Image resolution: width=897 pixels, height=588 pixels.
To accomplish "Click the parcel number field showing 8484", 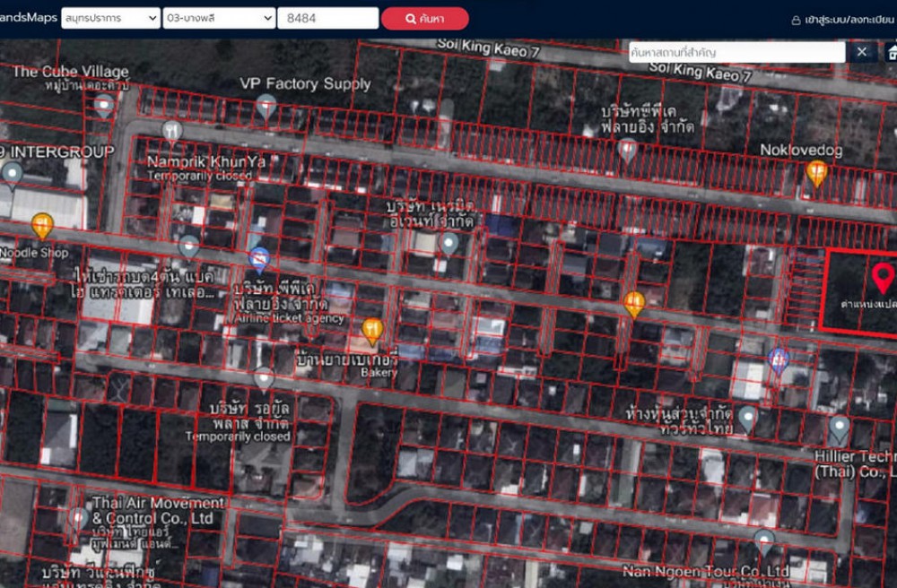I will coord(327,18).
